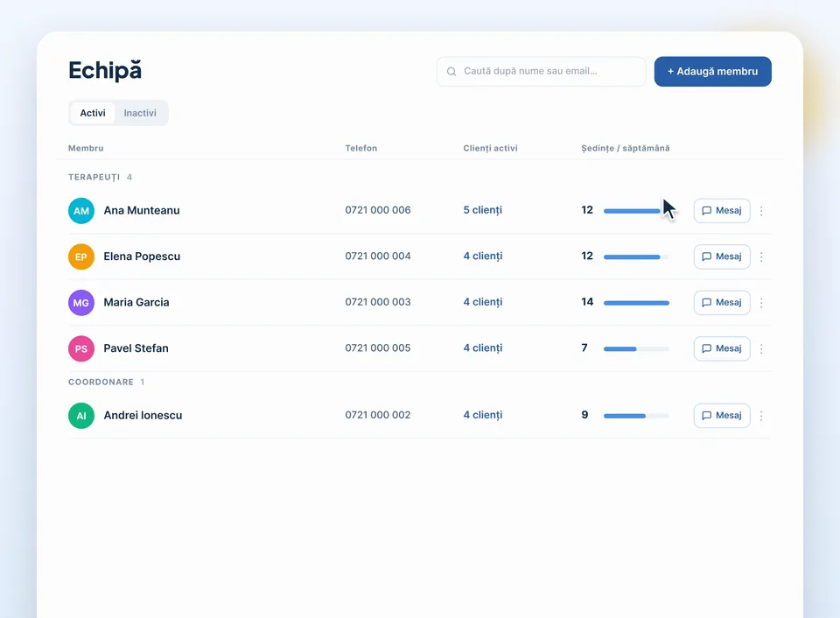840x618 pixels.
Task: Send Mesaj to Pavel Stefan
Action: [722, 349]
